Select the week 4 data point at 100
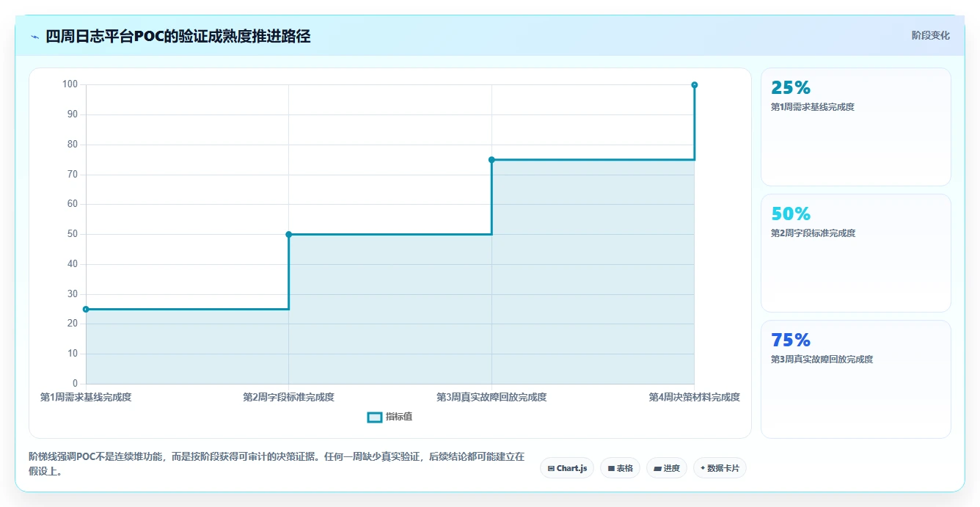The image size is (980, 507). point(694,84)
